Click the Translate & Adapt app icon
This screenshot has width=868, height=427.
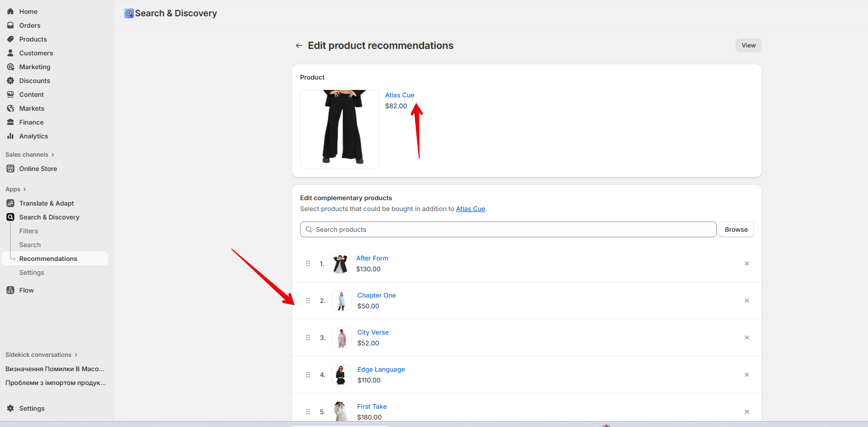(x=10, y=203)
